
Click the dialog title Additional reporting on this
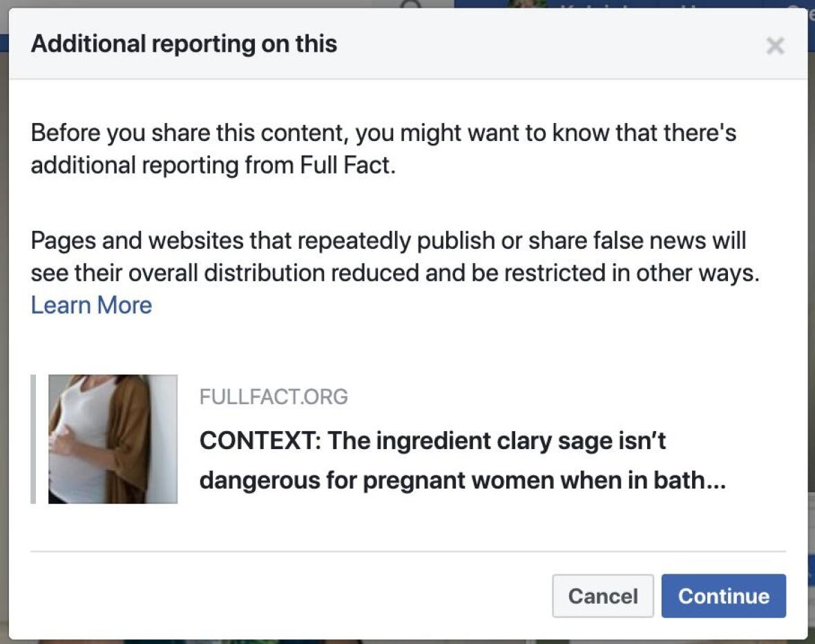coord(183,43)
